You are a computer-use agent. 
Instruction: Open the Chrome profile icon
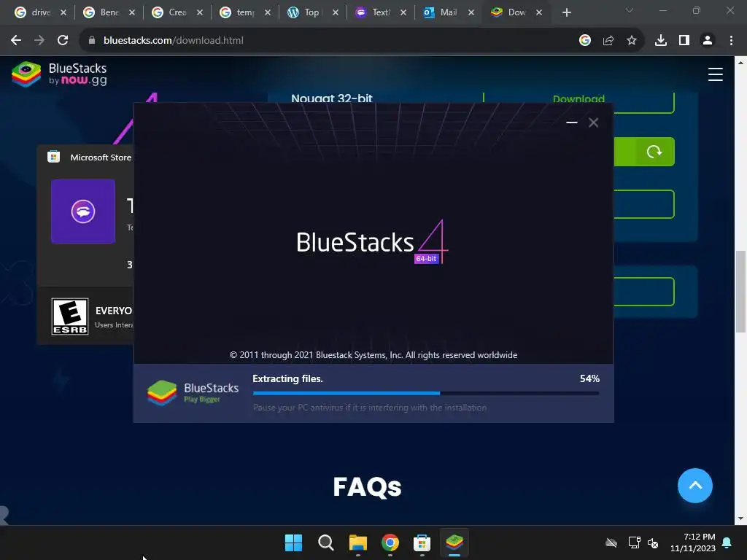pyautogui.click(x=708, y=41)
